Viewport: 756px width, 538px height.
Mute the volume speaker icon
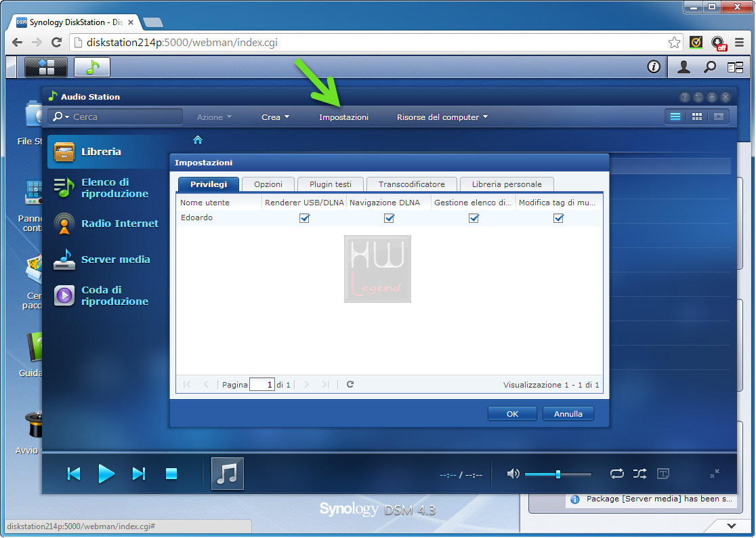point(513,474)
